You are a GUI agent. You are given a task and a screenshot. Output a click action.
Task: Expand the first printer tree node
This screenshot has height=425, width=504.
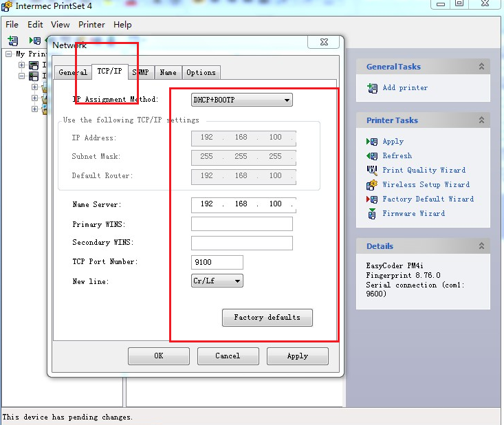(21, 65)
